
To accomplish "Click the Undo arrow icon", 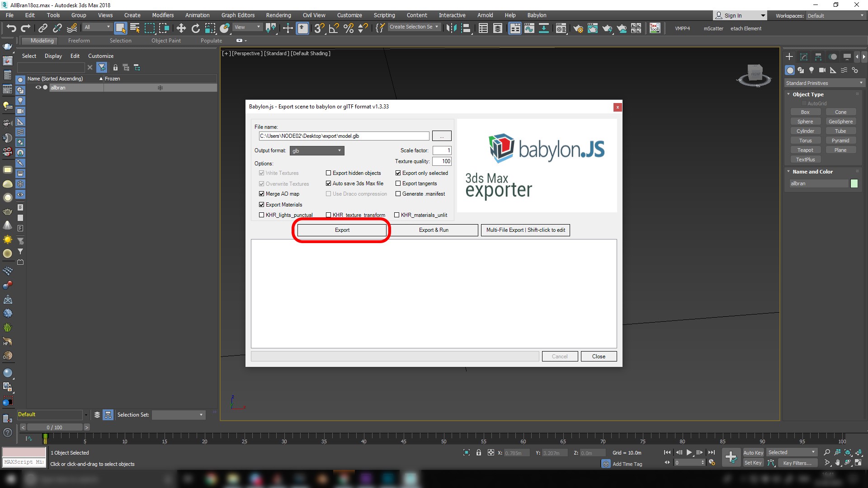I will pos(11,28).
